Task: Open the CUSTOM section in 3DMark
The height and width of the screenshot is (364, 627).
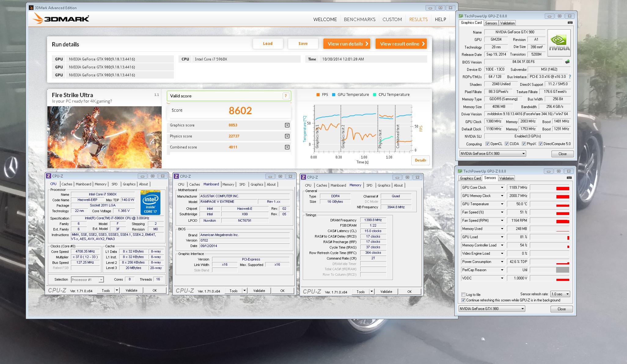Action: click(392, 19)
